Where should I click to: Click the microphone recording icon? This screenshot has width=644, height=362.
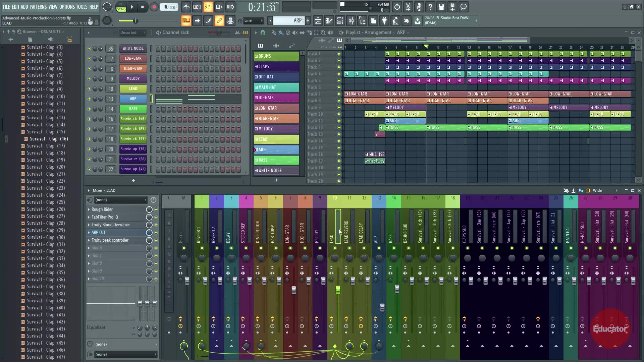tap(419, 7)
